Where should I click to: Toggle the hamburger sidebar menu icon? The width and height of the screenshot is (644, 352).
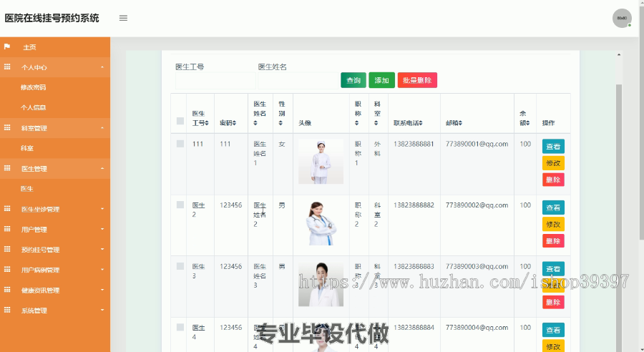(x=123, y=18)
